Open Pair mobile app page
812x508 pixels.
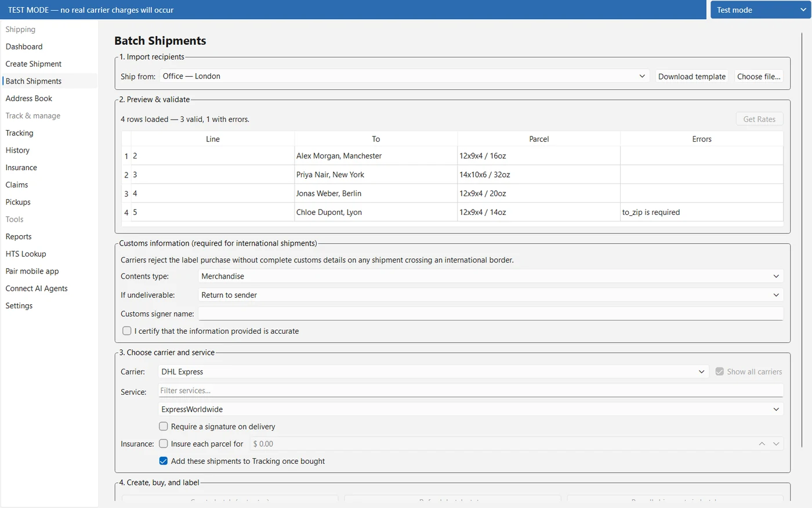pos(49,271)
